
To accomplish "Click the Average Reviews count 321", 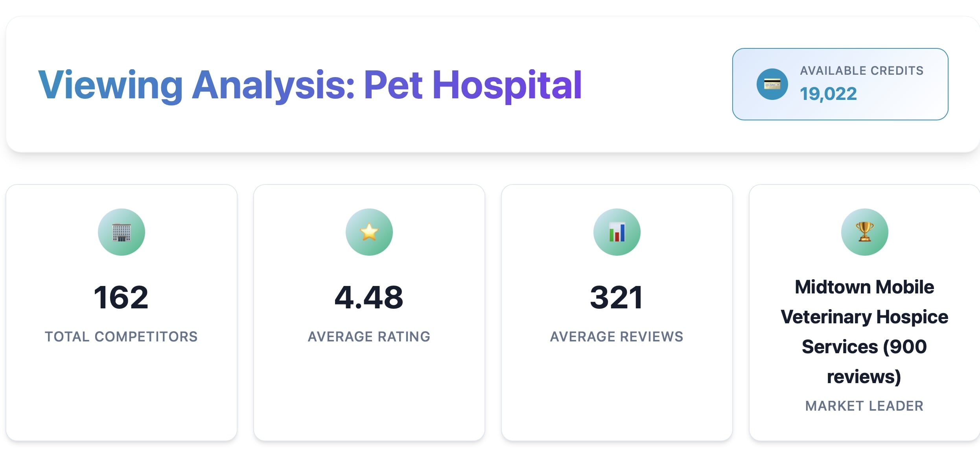I will coord(617,298).
